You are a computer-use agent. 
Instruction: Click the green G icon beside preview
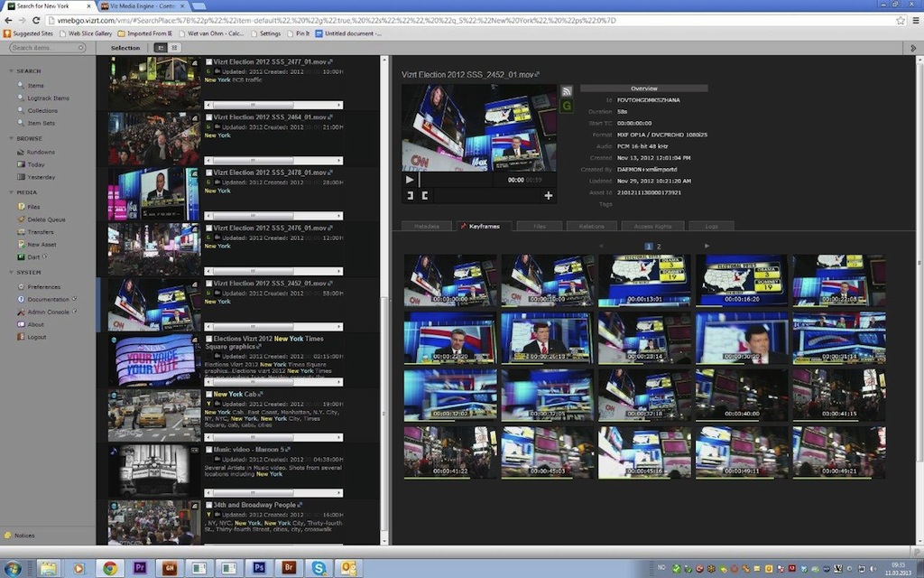tap(567, 106)
